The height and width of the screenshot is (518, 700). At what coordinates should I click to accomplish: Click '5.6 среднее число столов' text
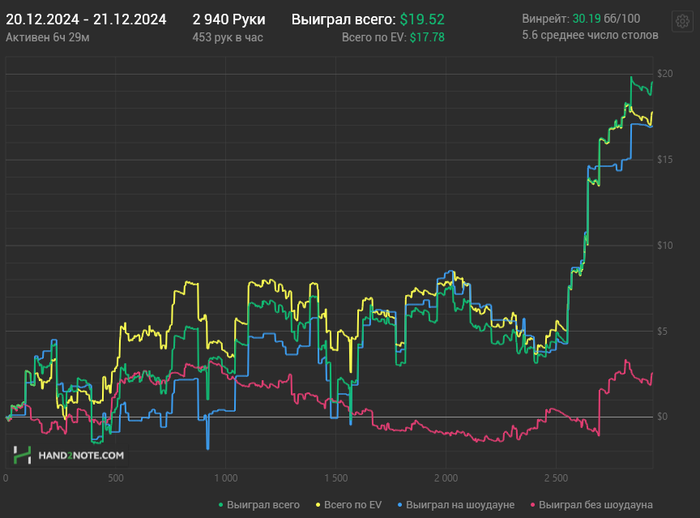coord(590,35)
